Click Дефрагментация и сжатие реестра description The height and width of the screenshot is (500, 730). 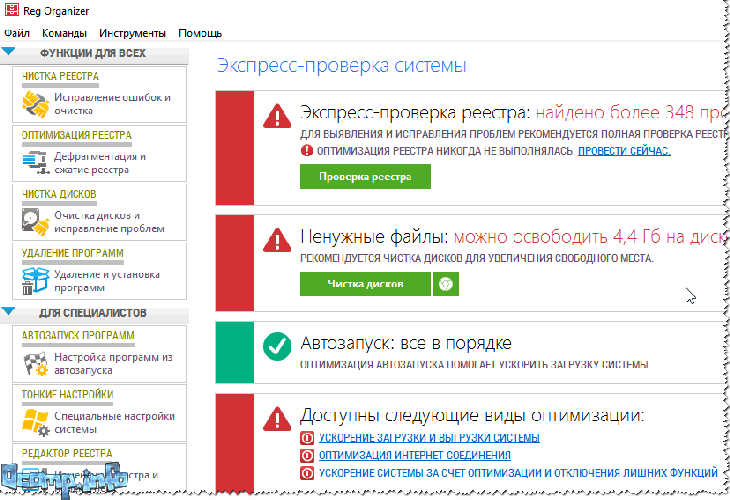(100, 163)
